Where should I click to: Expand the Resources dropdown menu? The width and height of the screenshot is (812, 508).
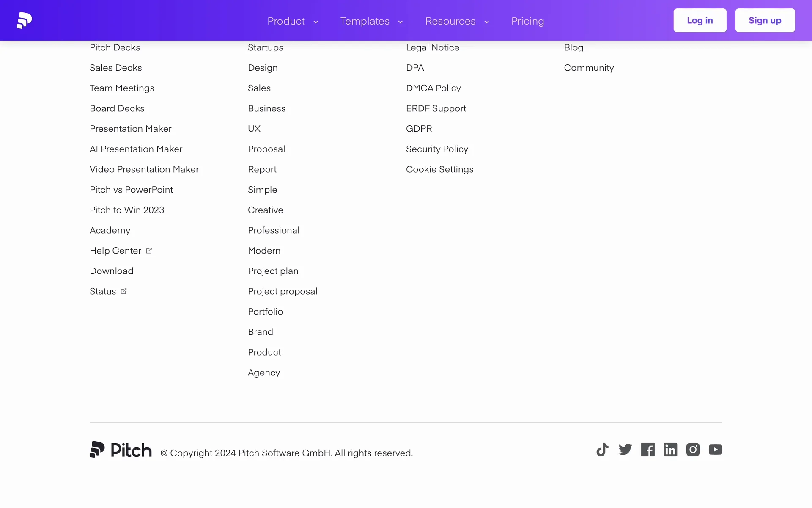[457, 21]
